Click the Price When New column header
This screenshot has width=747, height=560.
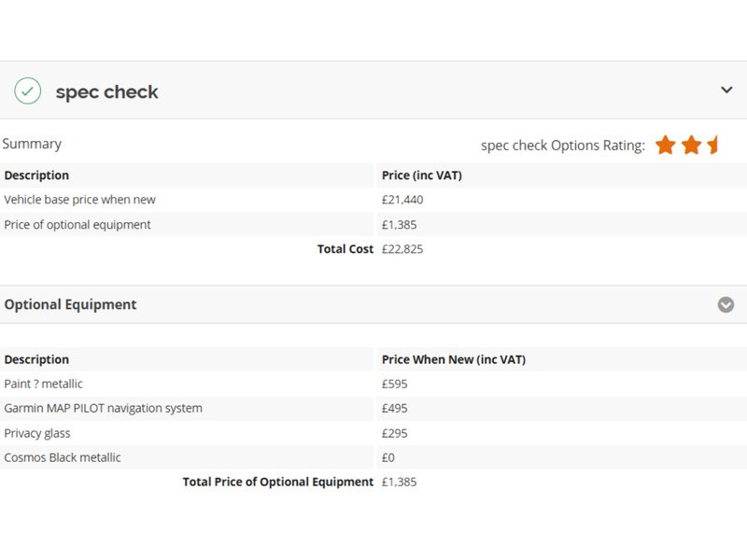(x=454, y=359)
